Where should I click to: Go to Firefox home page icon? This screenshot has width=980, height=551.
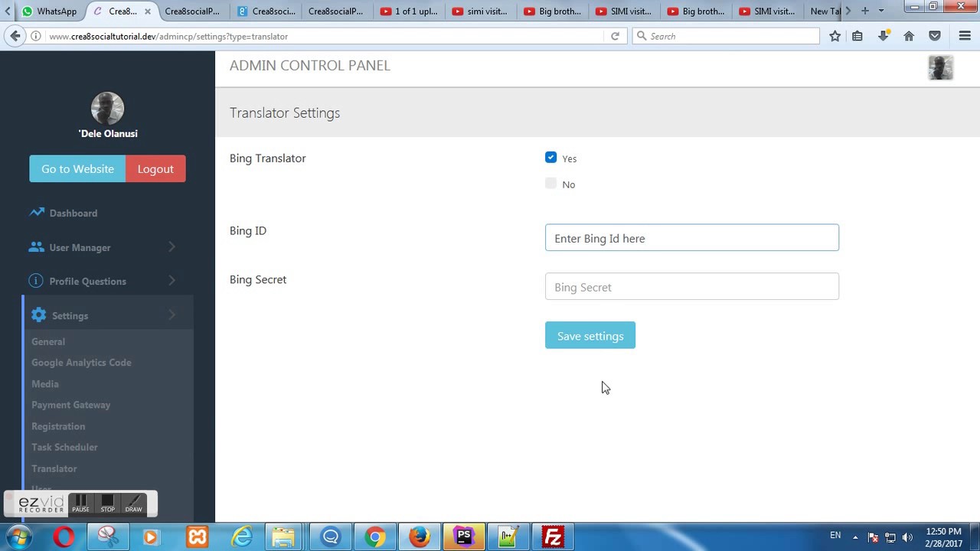pyautogui.click(x=909, y=36)
